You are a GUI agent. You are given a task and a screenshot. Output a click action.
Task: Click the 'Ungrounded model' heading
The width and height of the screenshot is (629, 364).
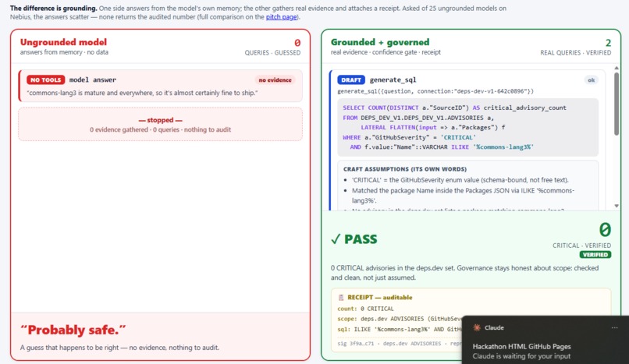[63, 42]
